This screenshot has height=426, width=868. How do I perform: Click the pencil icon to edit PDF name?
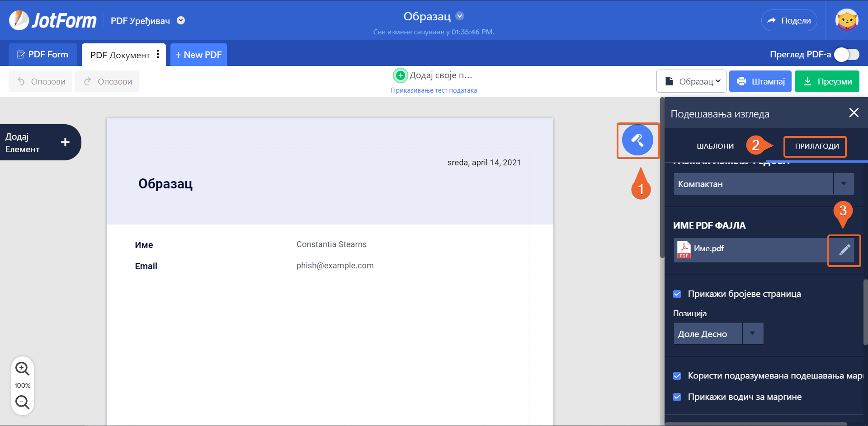[844, 250]
